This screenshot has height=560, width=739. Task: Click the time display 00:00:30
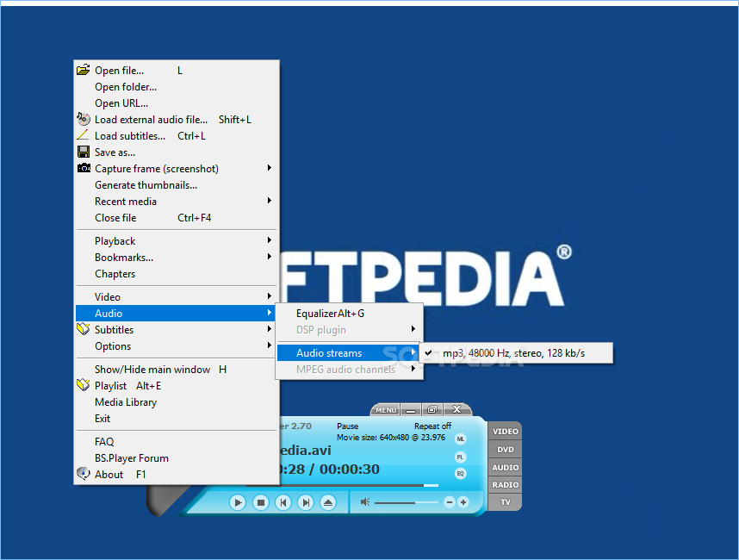pos(349,469)
